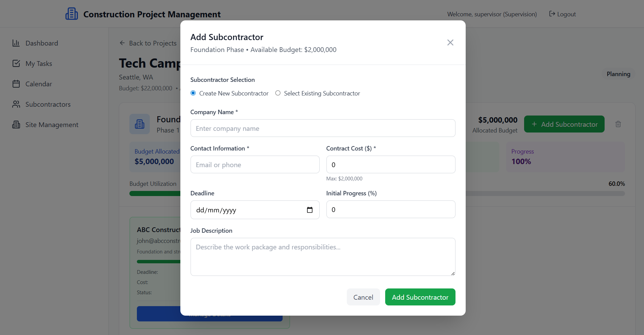This screenshot has width=644, height=335.
Task: Click the building logo icon in header
Action: click(71, 14)
